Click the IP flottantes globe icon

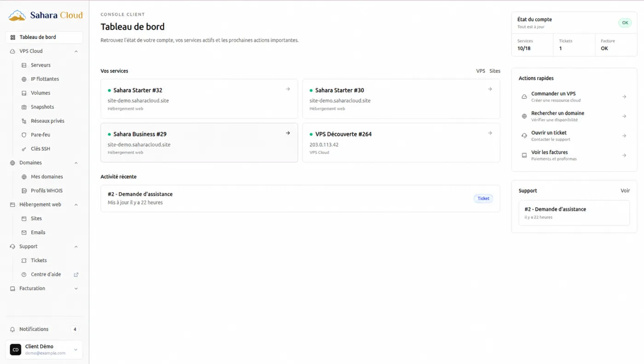[24, 79]
